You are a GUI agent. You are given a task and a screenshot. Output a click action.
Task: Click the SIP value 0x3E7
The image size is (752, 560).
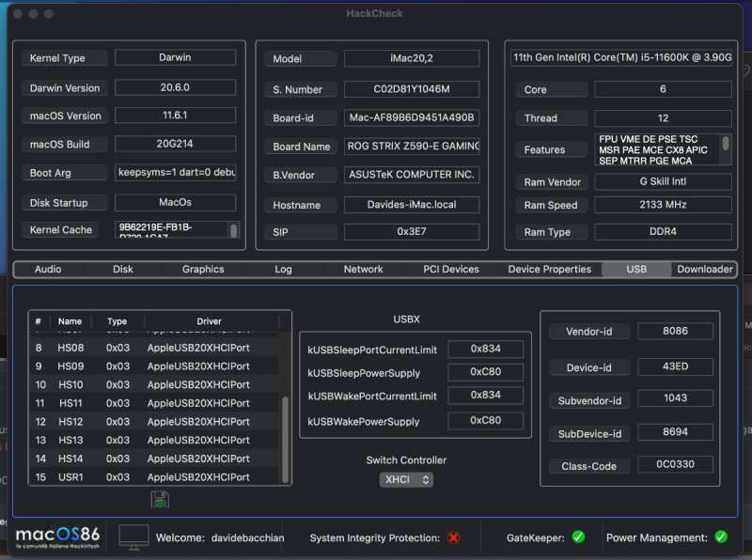click(412, 231)
